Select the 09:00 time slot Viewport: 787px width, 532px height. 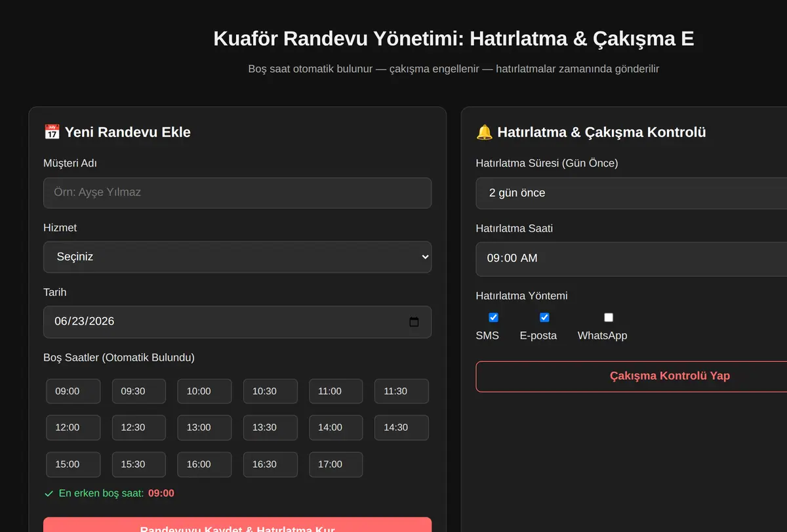(73, 391)
